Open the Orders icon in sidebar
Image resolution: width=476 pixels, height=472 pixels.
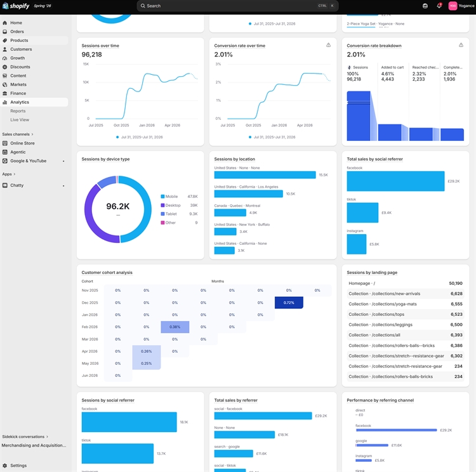[x=5, y=32]
